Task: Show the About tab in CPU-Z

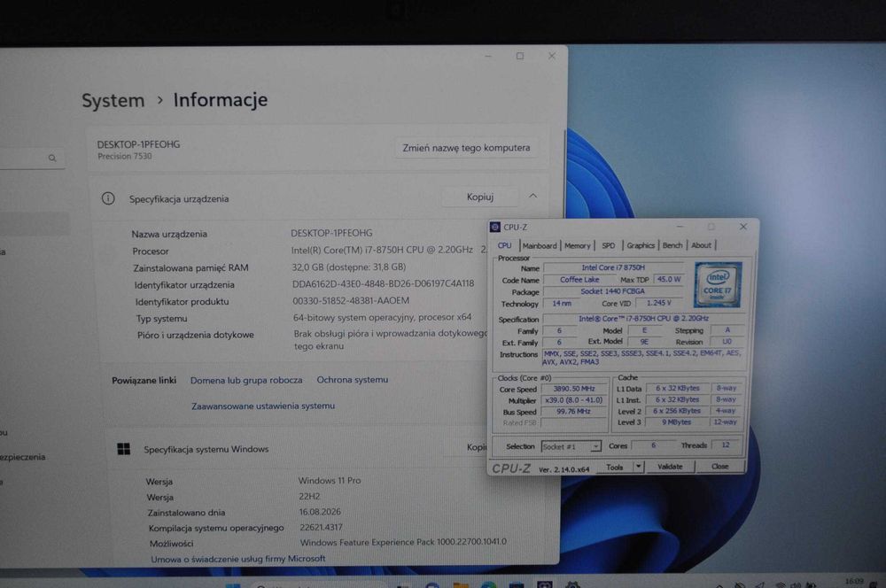Action: click(x=701, y=245)
